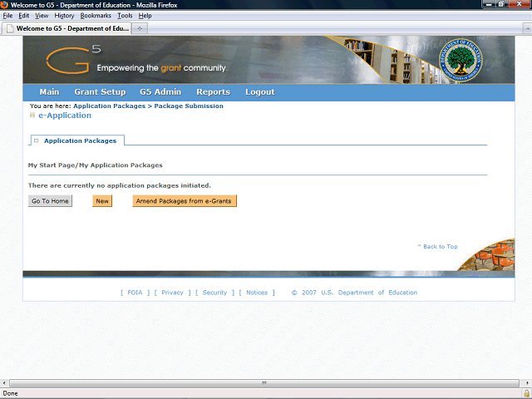Click the lock icon in status bar
The width and height of the screenshot is (532, 399).
tap(526, 393)
